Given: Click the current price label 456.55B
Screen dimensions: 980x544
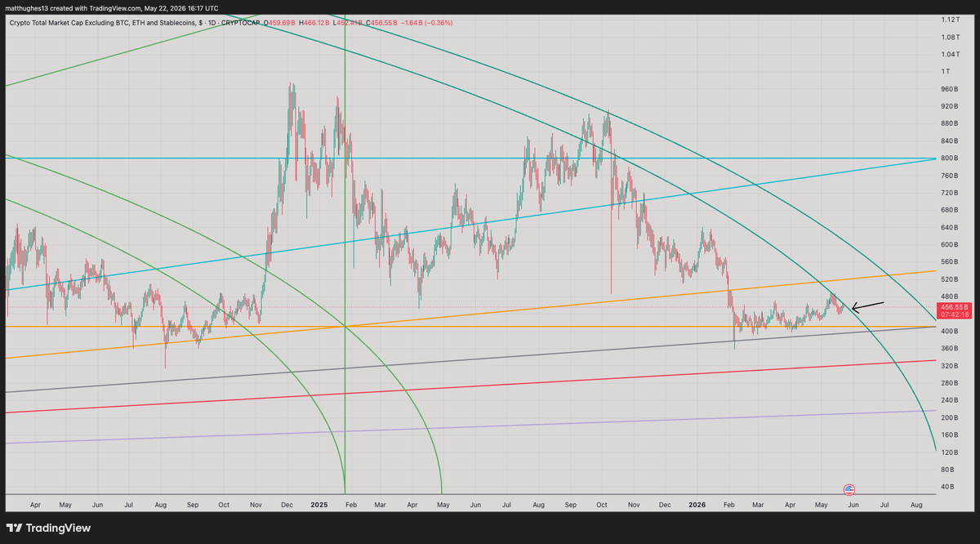Looking at the screenshot, I should point(953,306).
